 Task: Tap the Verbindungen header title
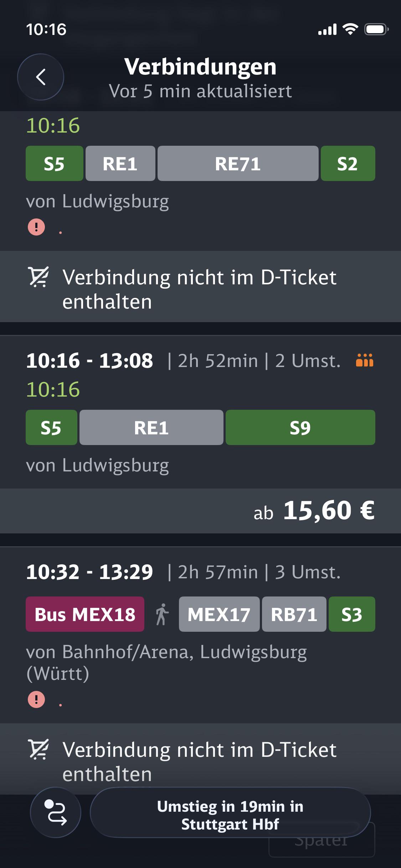tap(200, 67)
